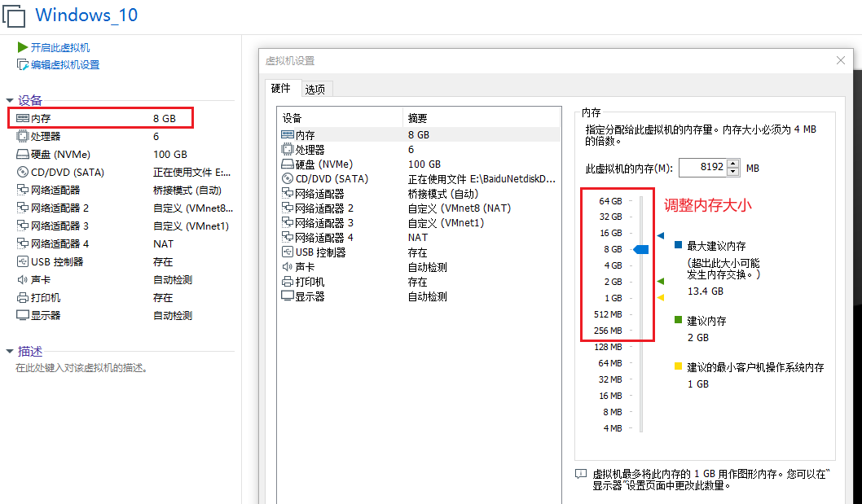Select CD/DVD icon in settings dialog list
The height and width of the screenshot is (504, 862).
(x=288, y=178)
